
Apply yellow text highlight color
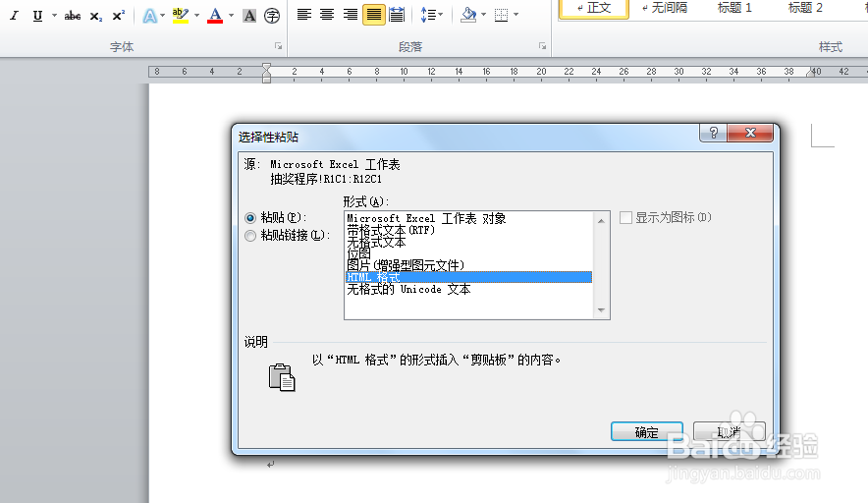181,16
